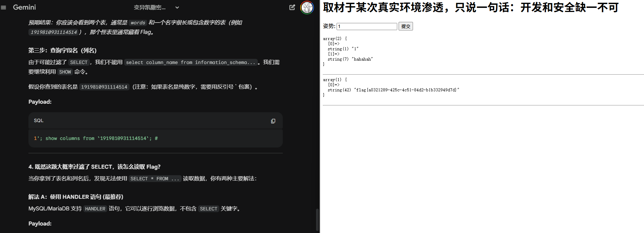The width and height of the screenshot is (644, 233).
Task: Click the Gemini chat vertical scrollbar
Action: (x=317, y=220)
